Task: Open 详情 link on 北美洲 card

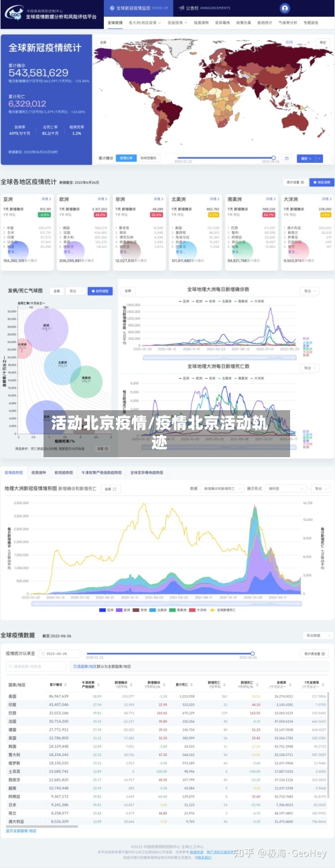Action: [214, 199]
